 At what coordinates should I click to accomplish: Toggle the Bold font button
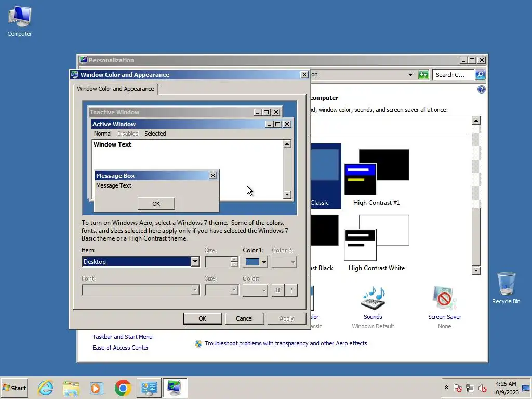pos(278,290)
